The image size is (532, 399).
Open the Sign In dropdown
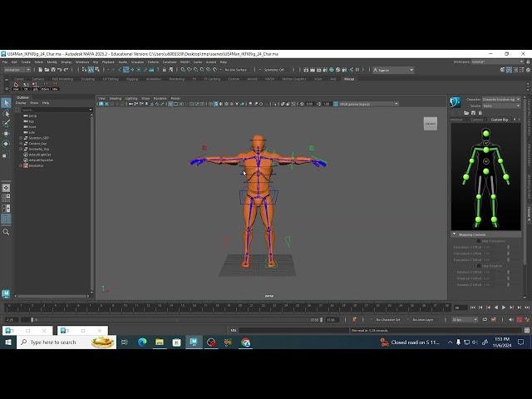[x=393, y=70]
